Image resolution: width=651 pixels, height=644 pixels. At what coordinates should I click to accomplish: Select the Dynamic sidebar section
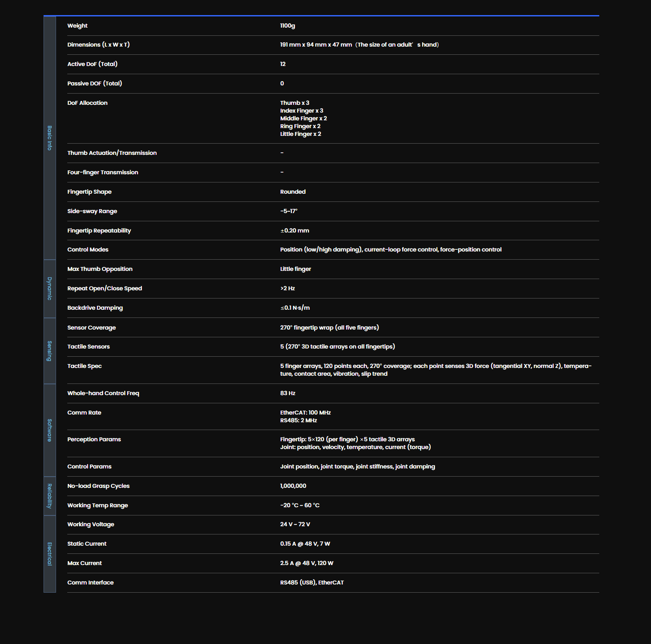click(x=50, y=289)
